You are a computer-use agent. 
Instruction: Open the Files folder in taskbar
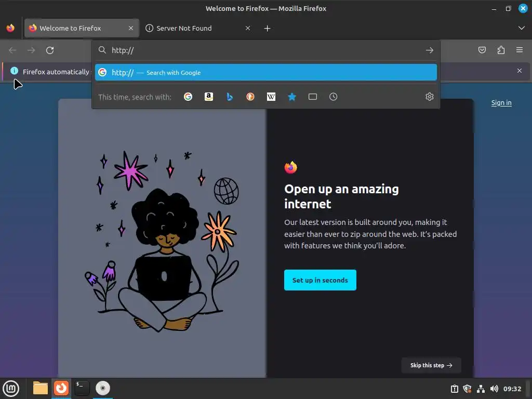click(41, 388)
